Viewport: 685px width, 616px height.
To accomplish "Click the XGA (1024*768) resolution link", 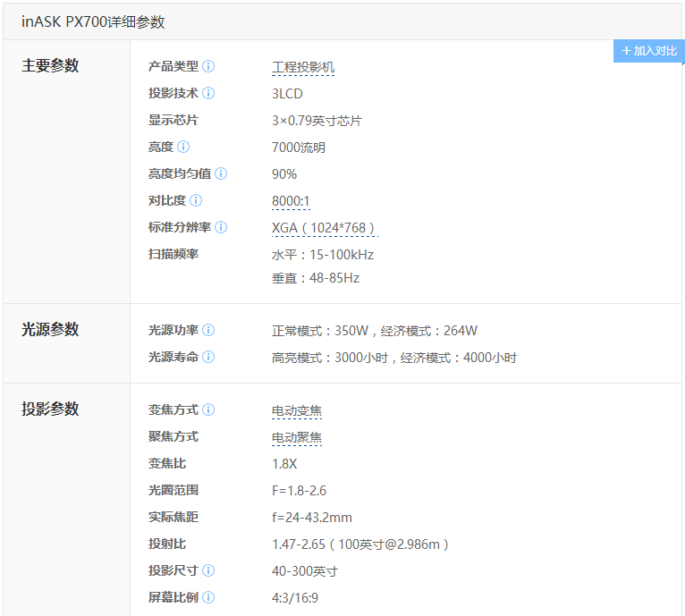I will tap(324, 228).
